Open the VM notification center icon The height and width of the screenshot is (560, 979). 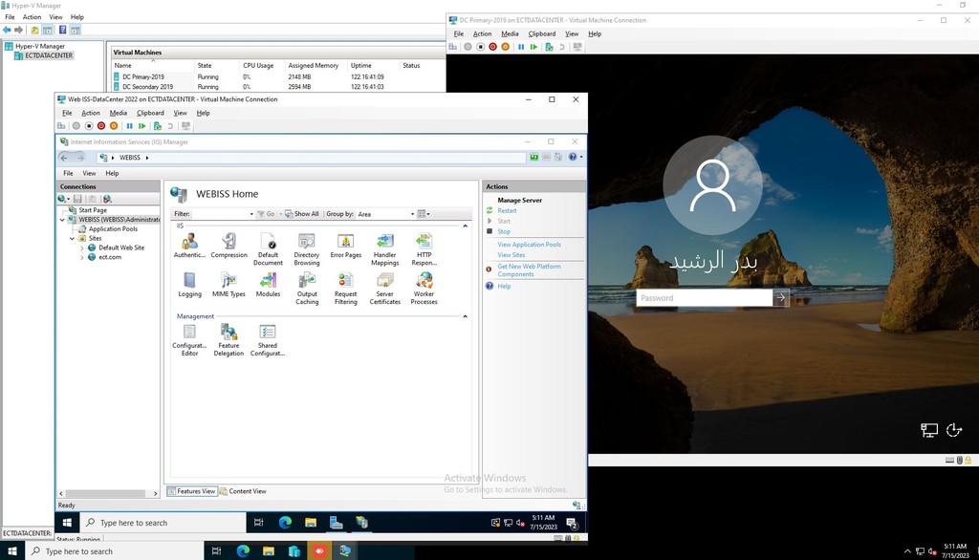click(x=572, y=523)
